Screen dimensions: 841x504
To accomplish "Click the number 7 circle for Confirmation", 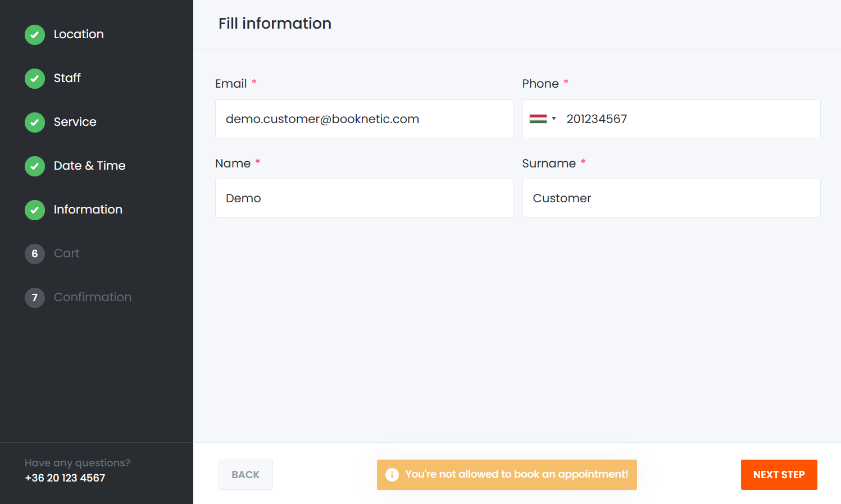I will 35,298.
